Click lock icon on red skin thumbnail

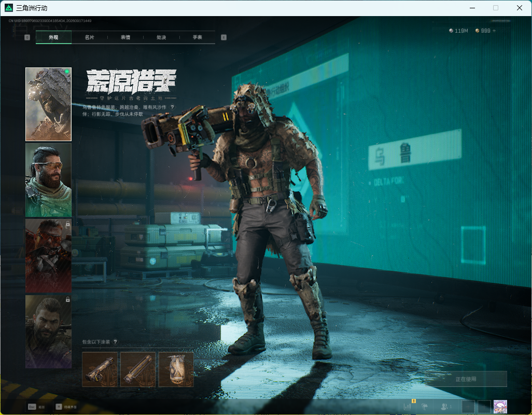click(67, 224)
